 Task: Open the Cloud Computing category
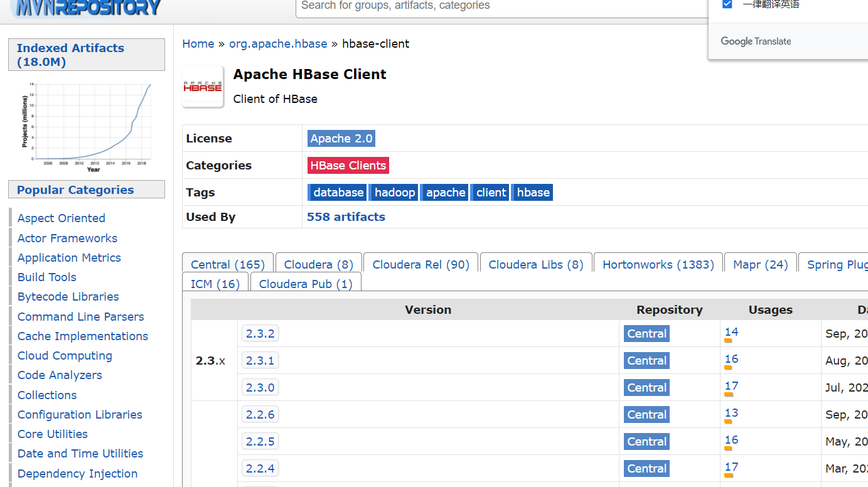coord(65,355)
